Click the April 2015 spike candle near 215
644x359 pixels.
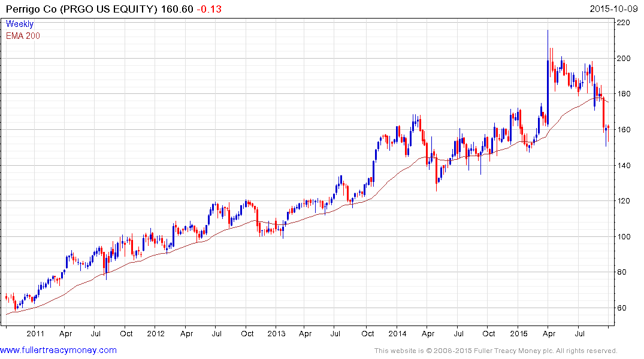(548, 78)
